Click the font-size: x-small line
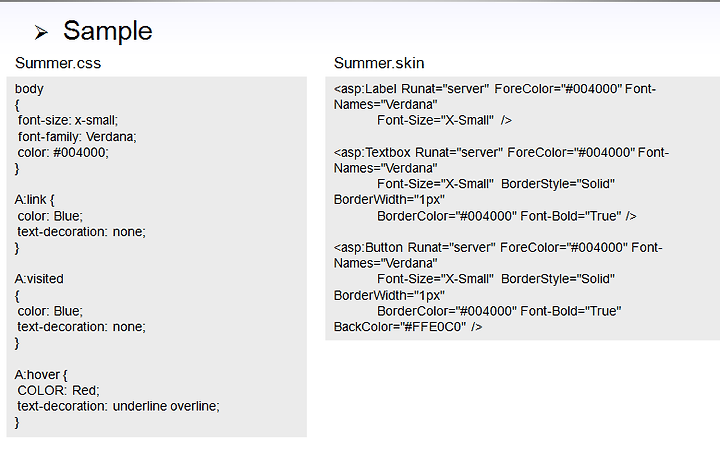Screen dimensions: 720x452 68,120
